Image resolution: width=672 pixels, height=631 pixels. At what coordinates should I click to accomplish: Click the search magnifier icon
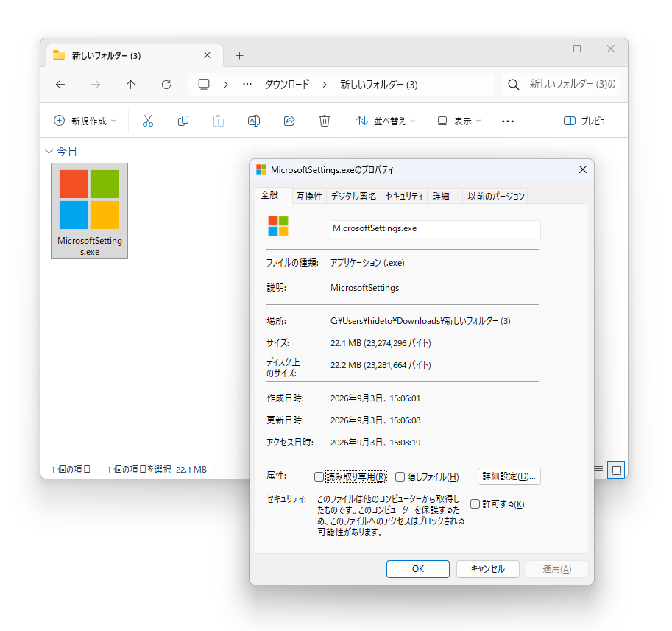pyautogui.click(x=514, y=85)
